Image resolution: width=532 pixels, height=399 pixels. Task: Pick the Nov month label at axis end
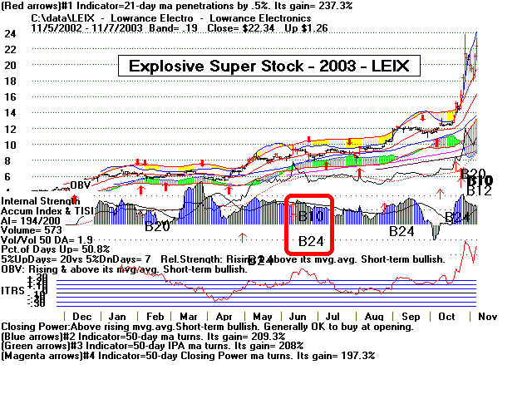(485, 317)
